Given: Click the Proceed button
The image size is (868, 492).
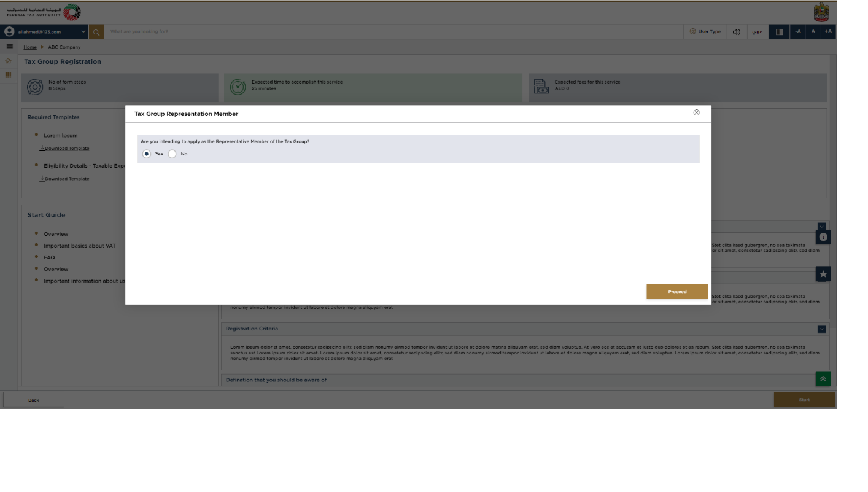Looking at the screenshot, I should (x=677, y=292).
